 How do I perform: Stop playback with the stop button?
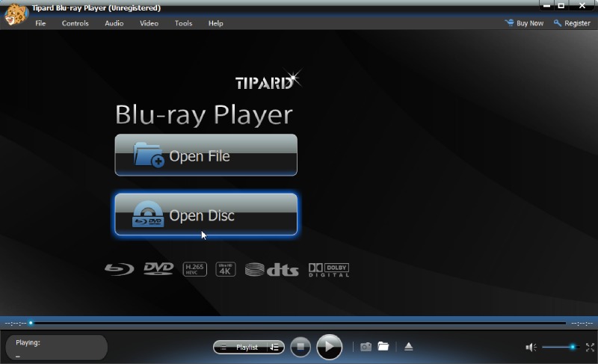pos(300,347)
